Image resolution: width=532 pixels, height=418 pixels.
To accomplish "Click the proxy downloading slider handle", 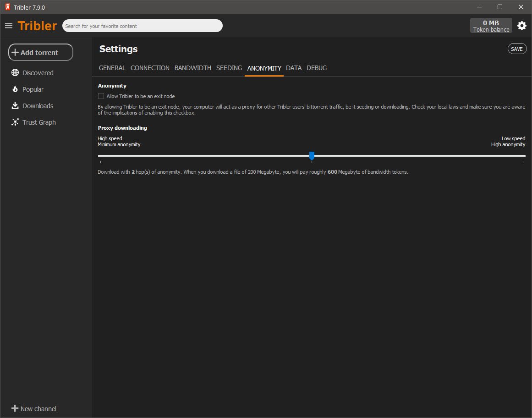I will 312,156.
